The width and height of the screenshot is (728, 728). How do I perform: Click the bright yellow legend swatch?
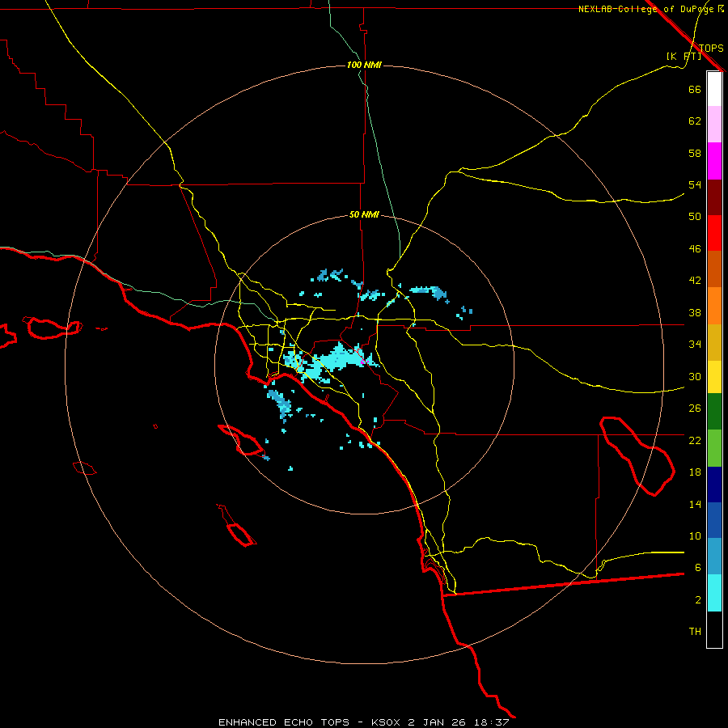pyautogui.click(x=714, y=377)
